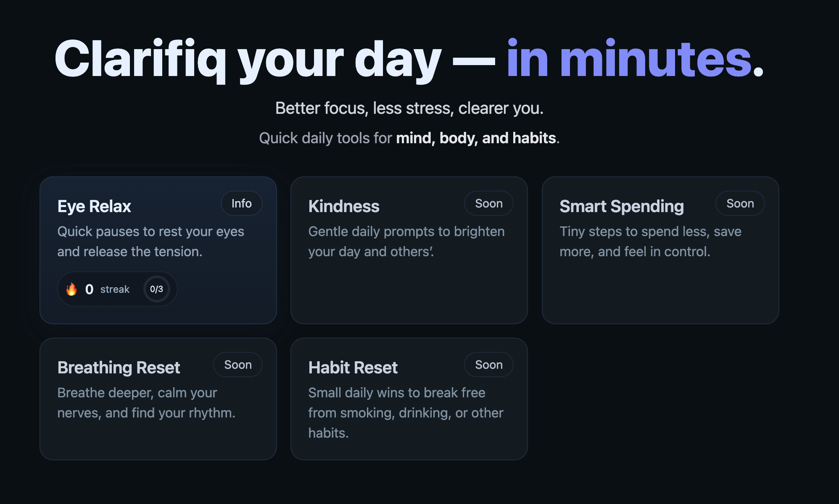The width and height of the screenshot is (839, 504).
Task: Click the Smart Spending description text
Action: [650, 241]
